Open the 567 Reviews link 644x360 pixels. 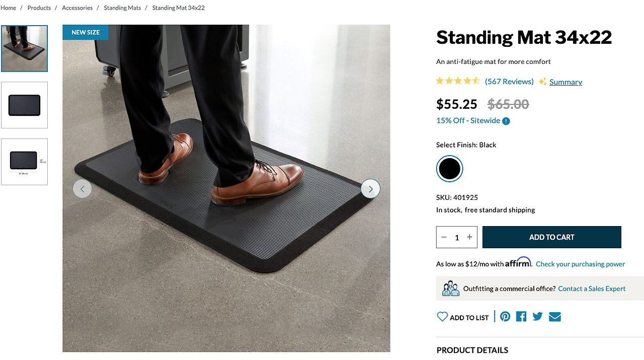[x=509, y=82]
